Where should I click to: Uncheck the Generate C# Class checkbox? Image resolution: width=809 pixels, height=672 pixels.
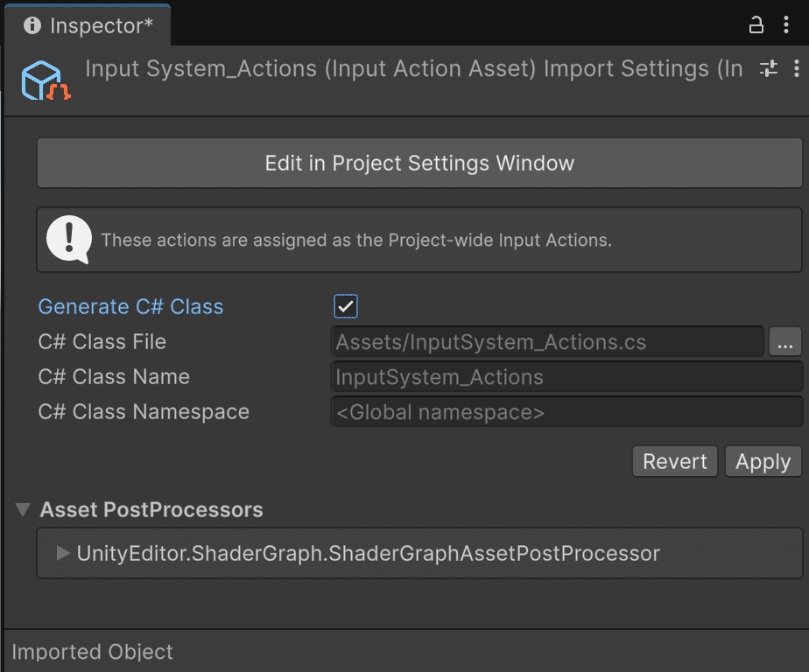tap(346, 307)
